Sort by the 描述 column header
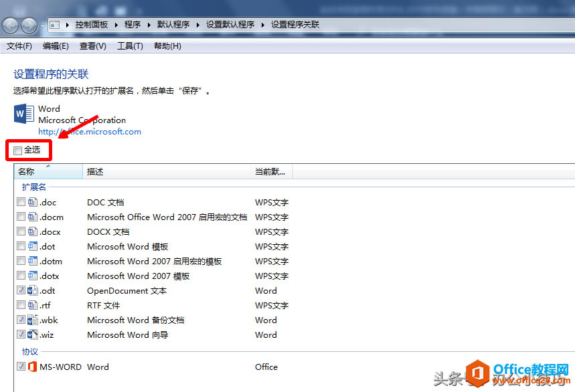Screen dimensions: 575x392 click(x=167, y=171)
